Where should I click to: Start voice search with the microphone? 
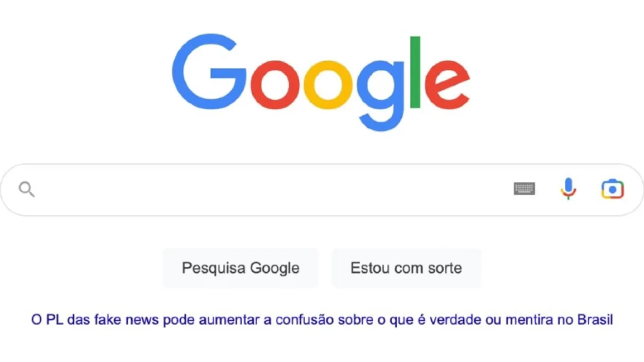568,189
